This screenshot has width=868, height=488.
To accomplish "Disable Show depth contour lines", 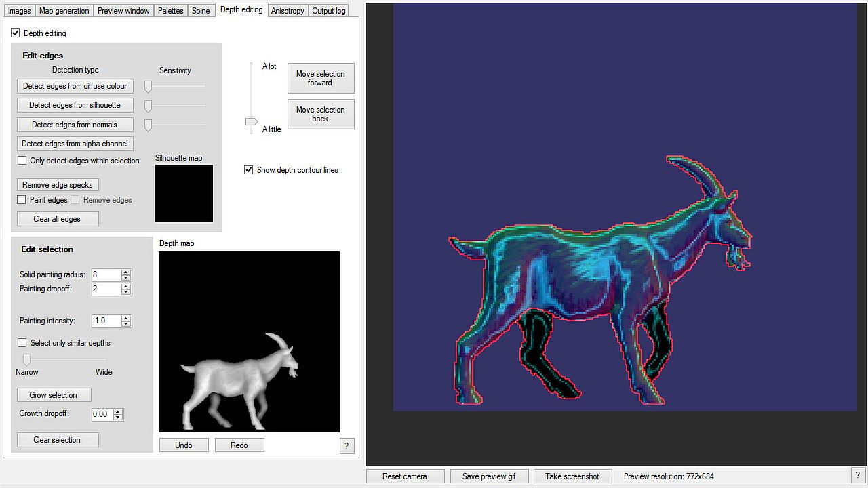I will point(249,170).
